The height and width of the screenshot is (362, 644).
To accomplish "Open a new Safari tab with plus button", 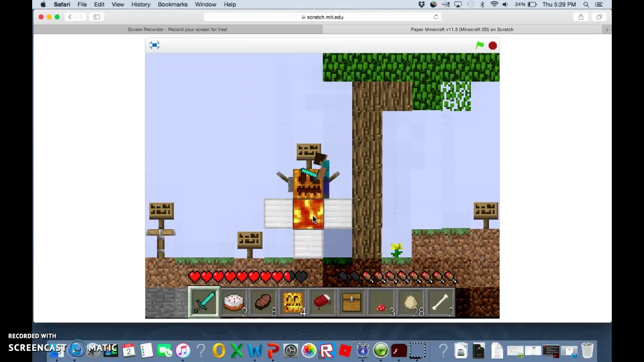I will [x=607, y=29].
